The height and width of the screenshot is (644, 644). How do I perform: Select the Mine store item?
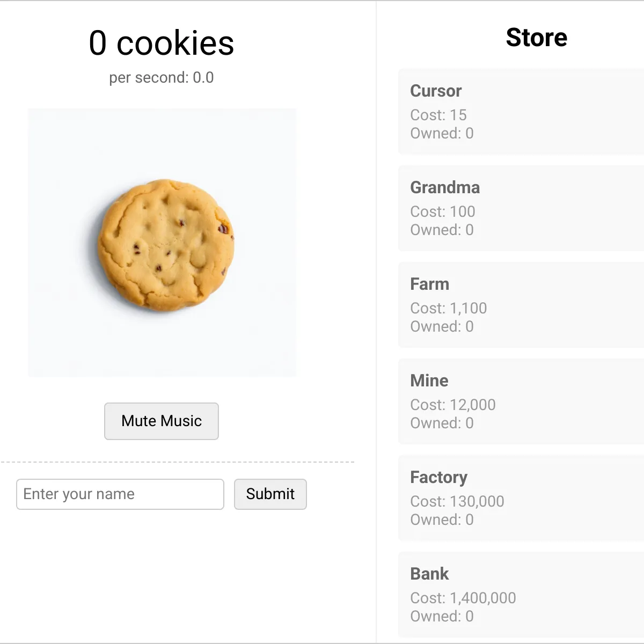pyautogui.click(x=521, y=401)
